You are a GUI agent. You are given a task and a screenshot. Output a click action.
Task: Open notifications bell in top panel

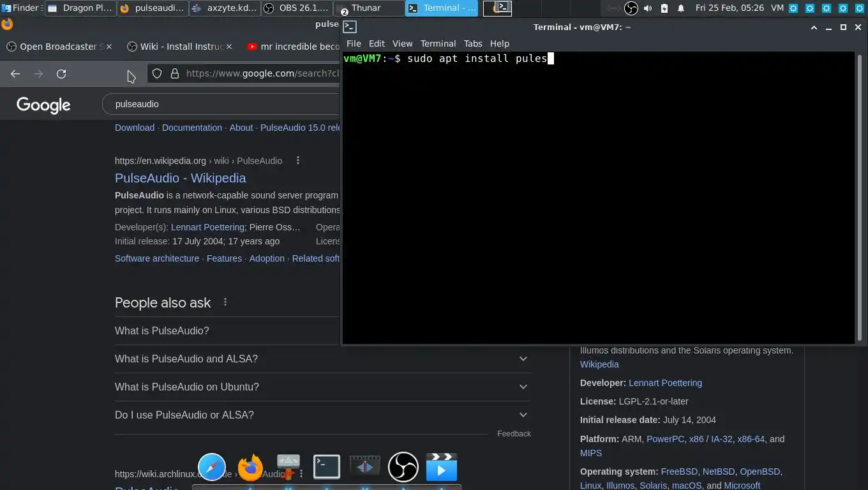point(681,8)
